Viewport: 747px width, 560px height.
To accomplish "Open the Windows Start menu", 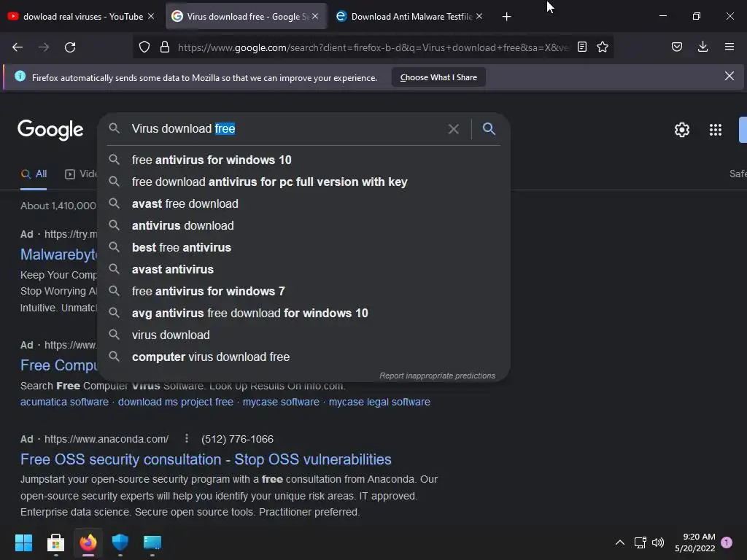I will pos(23,542).
